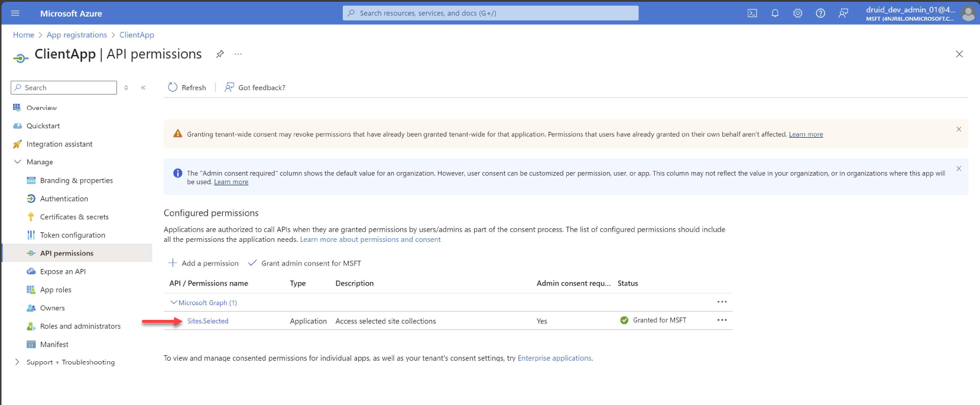Open ellipsis menu for Microsoft Graph row
The image size is (980, 405).
(x=722, y=302)
